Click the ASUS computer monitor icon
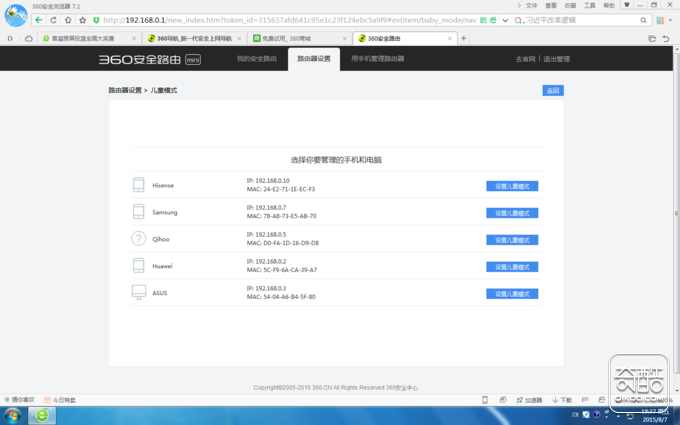This screenshot has width=680, height=425. [139, 292]
